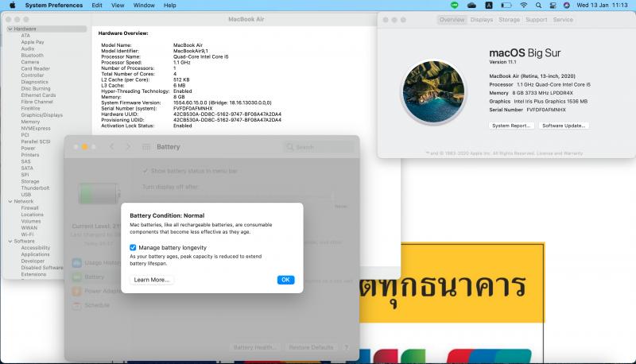Click the Battery window back arrow
Screen dimensions: 636x364
pos(112,147)
